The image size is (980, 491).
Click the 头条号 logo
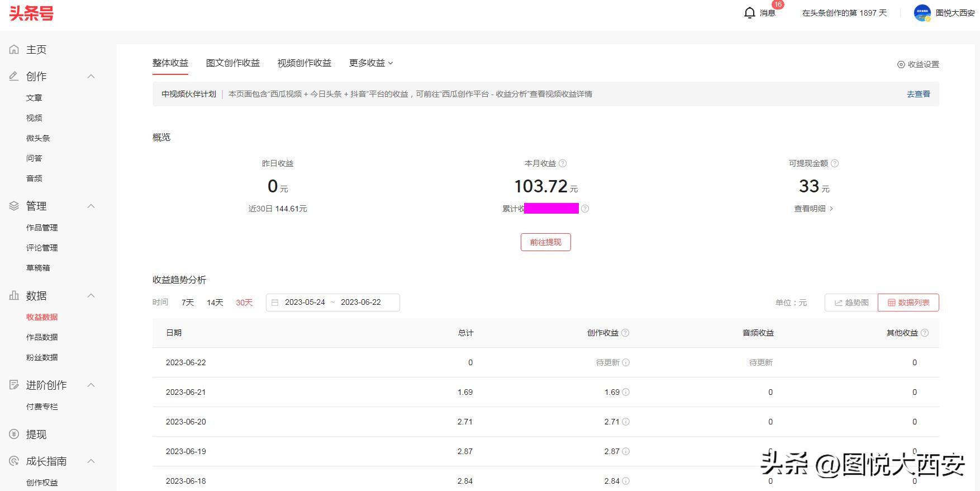[x=31, y=13]
